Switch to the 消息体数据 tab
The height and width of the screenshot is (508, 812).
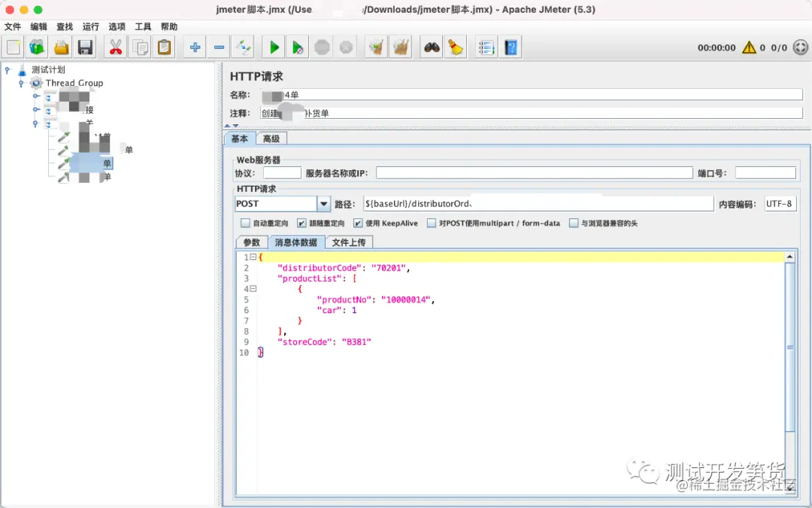296,242
